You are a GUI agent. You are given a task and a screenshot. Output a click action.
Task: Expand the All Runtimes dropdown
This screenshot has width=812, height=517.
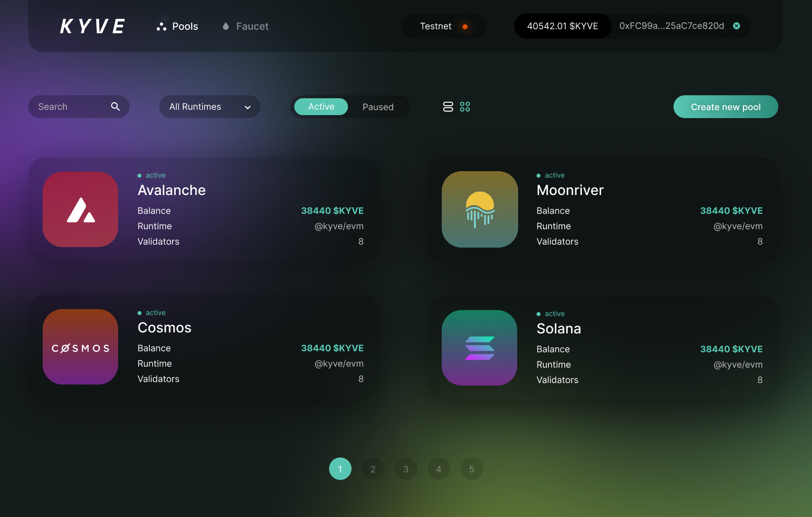pyautogui.click(x=209, y=107)
